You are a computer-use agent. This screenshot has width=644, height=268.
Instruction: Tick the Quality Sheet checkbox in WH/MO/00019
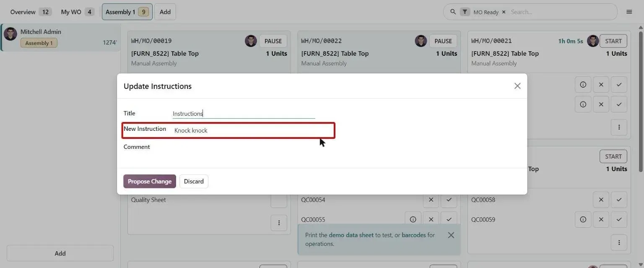[279, 200]
